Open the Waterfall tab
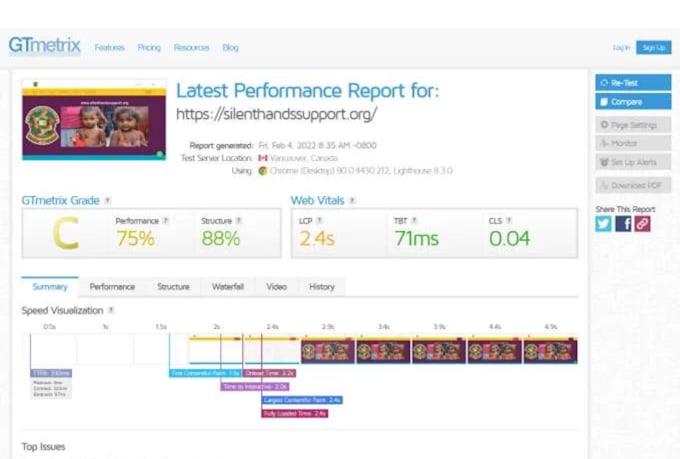The image size is (680, 459). pos(228,287)
